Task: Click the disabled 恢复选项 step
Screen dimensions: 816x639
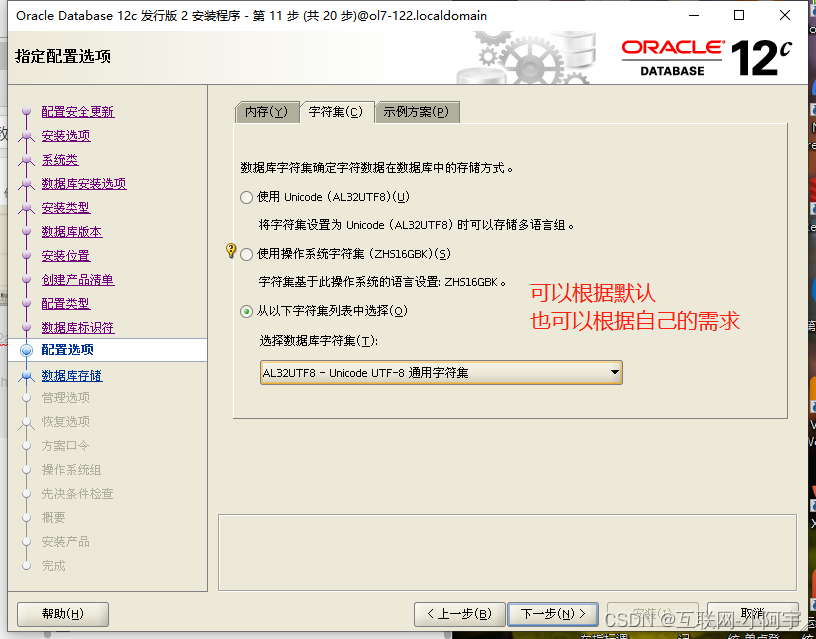Action: pyautogui.click(x=66, y=421)
